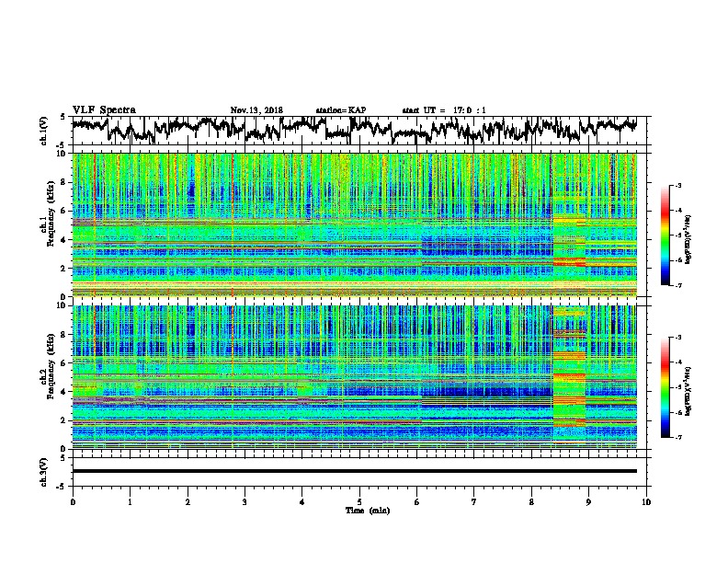Click the 'VLF Spectra' plot title
728x563 pixels.
click(x=104, y=110)
